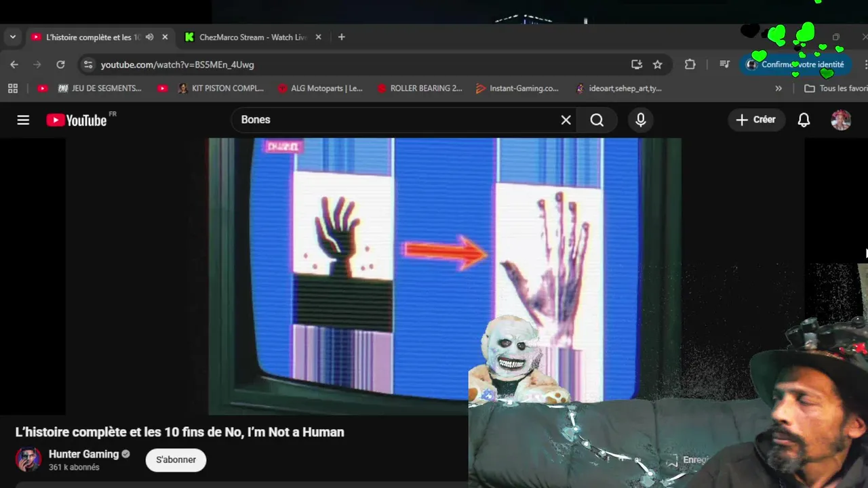Start voice search with microphone

pos(640,120)
